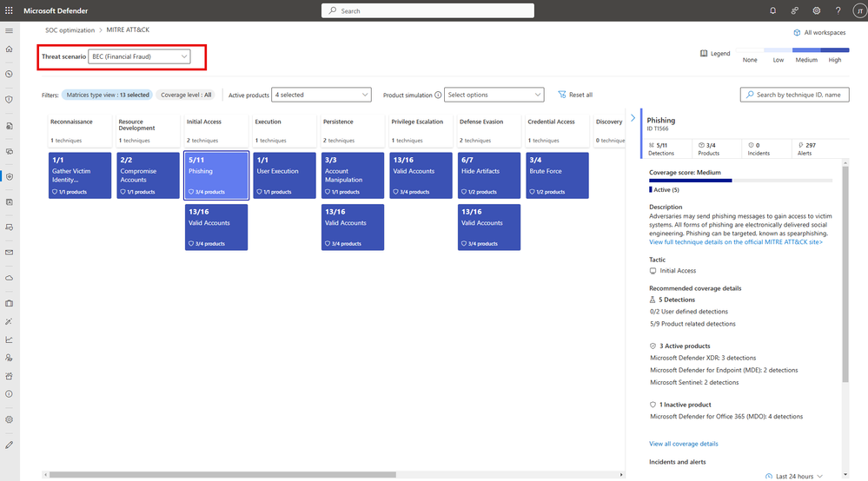Open the Last 24 hours time dropdown
Image resolution: width=868 pixels, height=481 pixels.
point(794,476)
